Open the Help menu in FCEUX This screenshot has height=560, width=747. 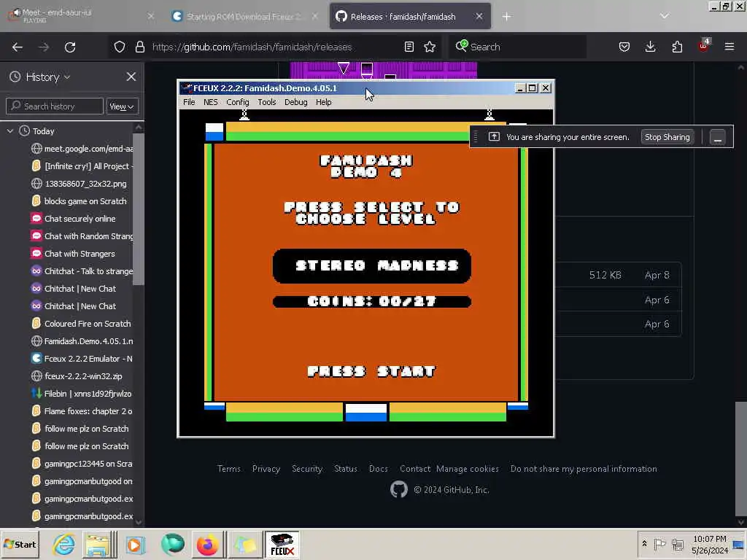click(x=323, y=102)
